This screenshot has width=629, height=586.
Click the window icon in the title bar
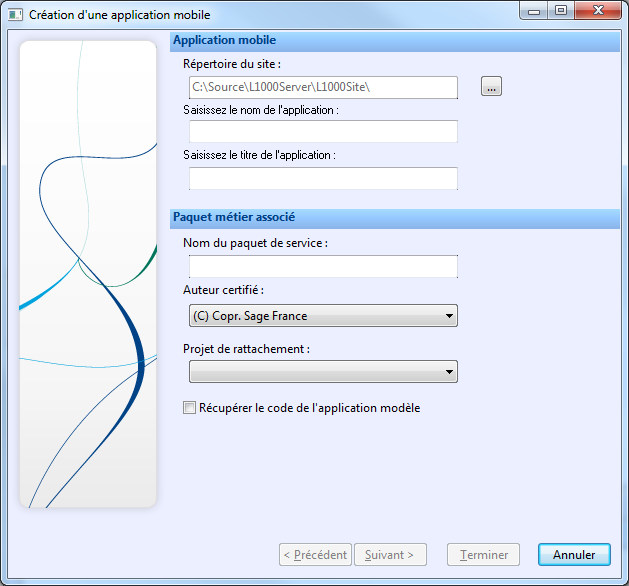(15, 15)
